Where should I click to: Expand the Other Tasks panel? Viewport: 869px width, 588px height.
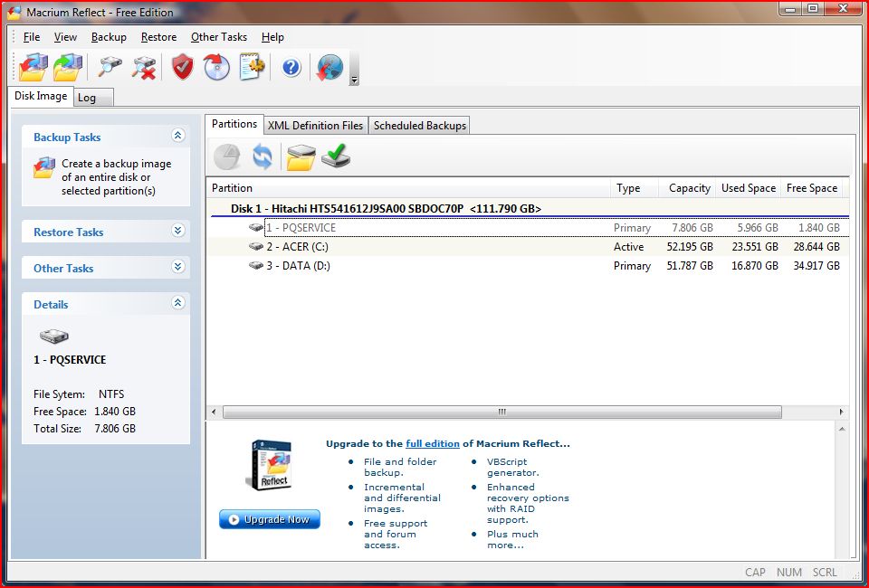(x=178, y=266)
